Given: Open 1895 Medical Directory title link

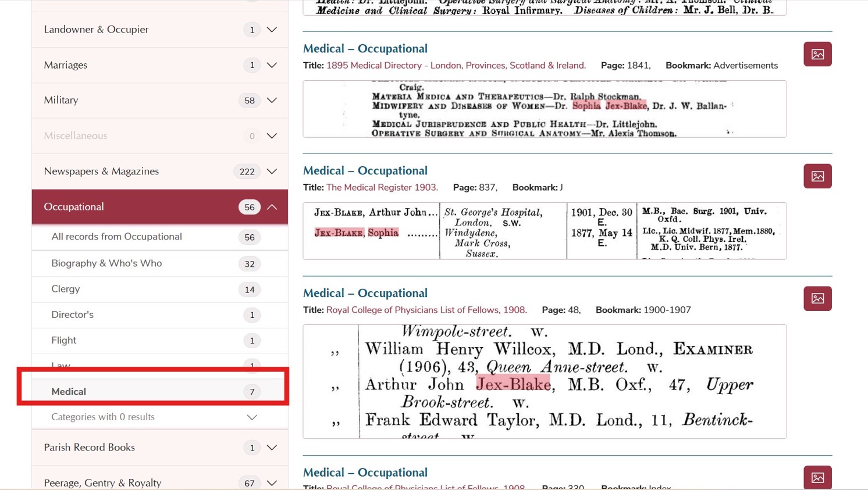Looking at the screenshot, I should pyautogui.click(x=456, y=66).
